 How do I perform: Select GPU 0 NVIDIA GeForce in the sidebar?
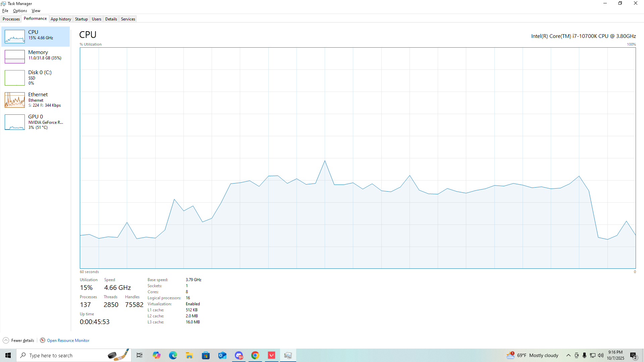coord(36,122)
